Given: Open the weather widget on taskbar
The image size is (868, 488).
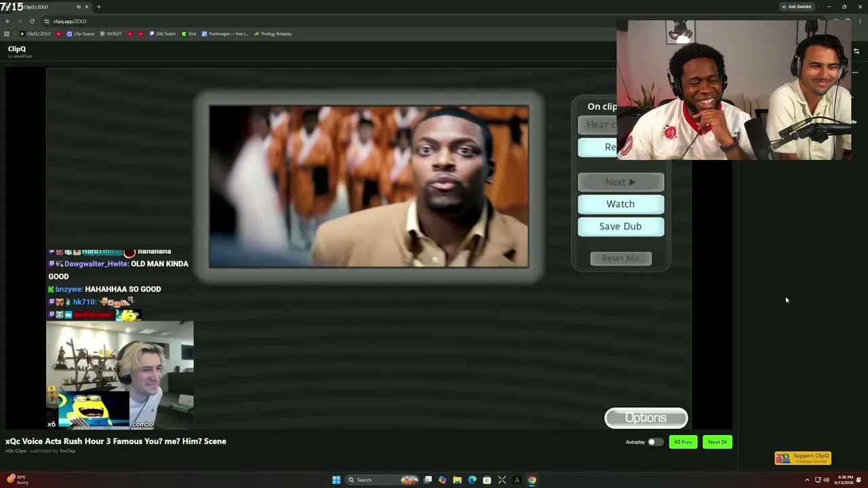Looking at the screenshot, I should [17, 480].
